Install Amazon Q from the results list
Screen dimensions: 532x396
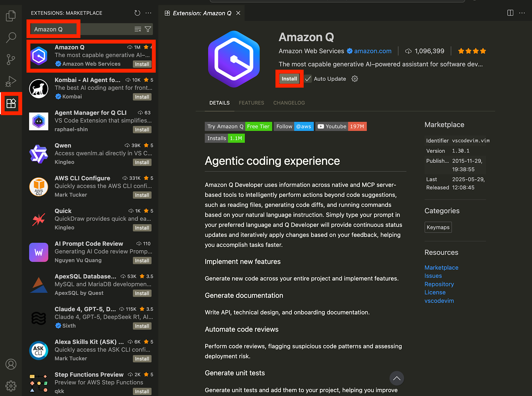coord(142,64)
